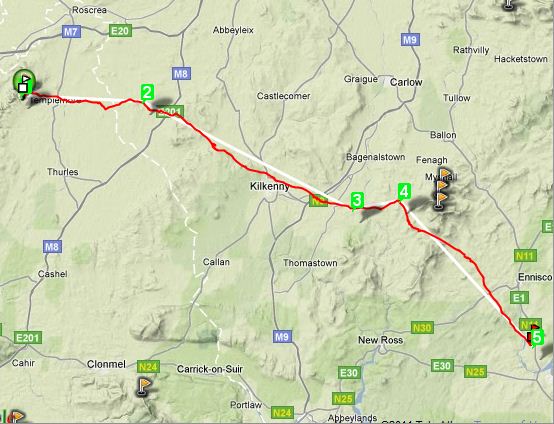Click the Thomastown town label
554x424 pixels.
[x=310, y=263]
